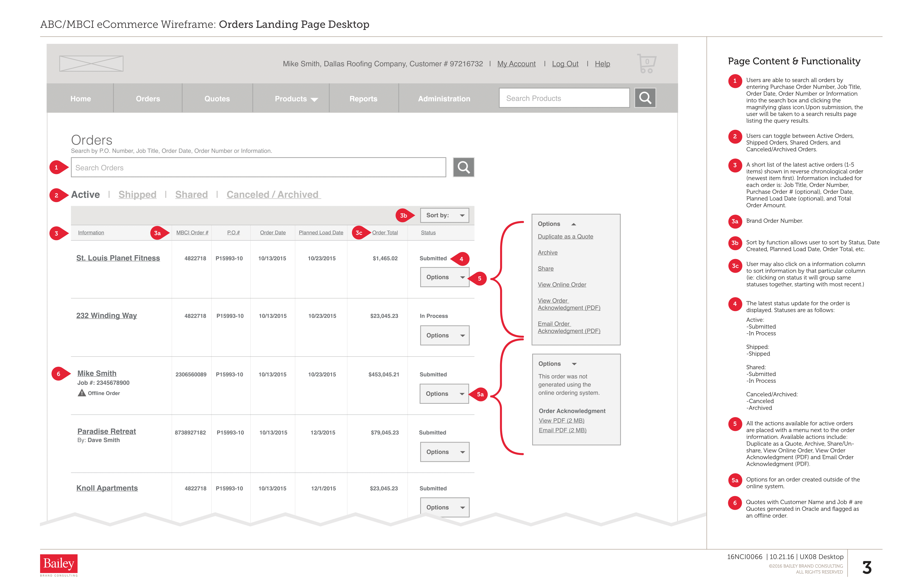Switch to the Shipped orders tab

pos(137,195)
